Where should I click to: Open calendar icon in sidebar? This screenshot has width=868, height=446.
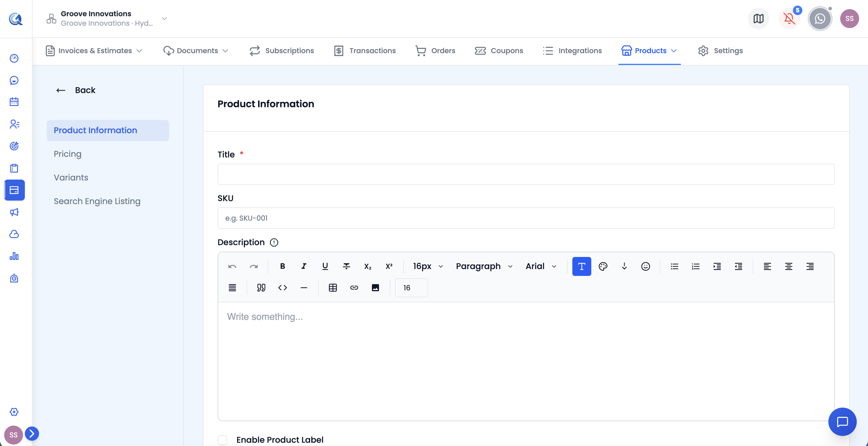click(14, 102)
